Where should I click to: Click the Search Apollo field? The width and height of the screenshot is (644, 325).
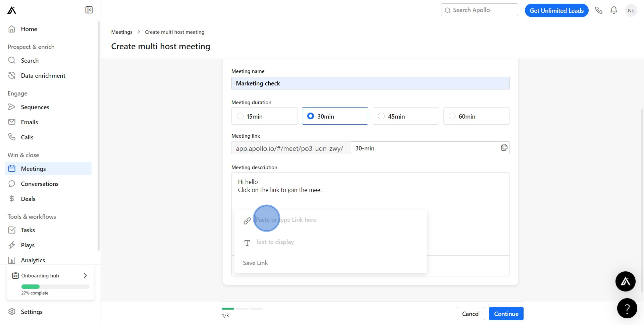tap(479, 10)
